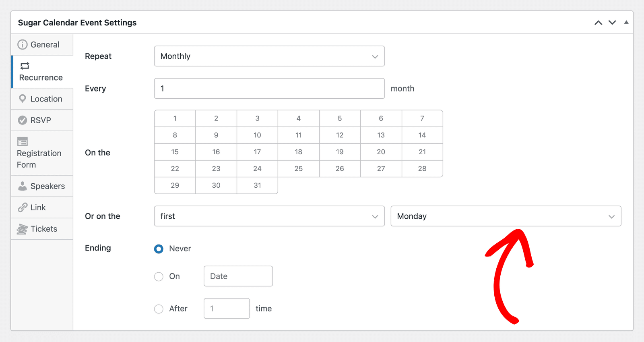Select the After ending radio button
The width and height of the screenshot is (644, 342).
159,309
